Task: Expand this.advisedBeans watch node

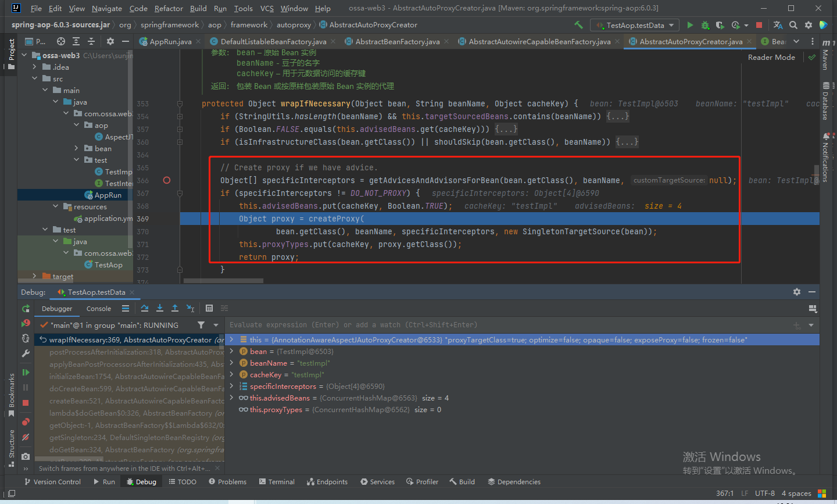Action: (x=232, y=398)
